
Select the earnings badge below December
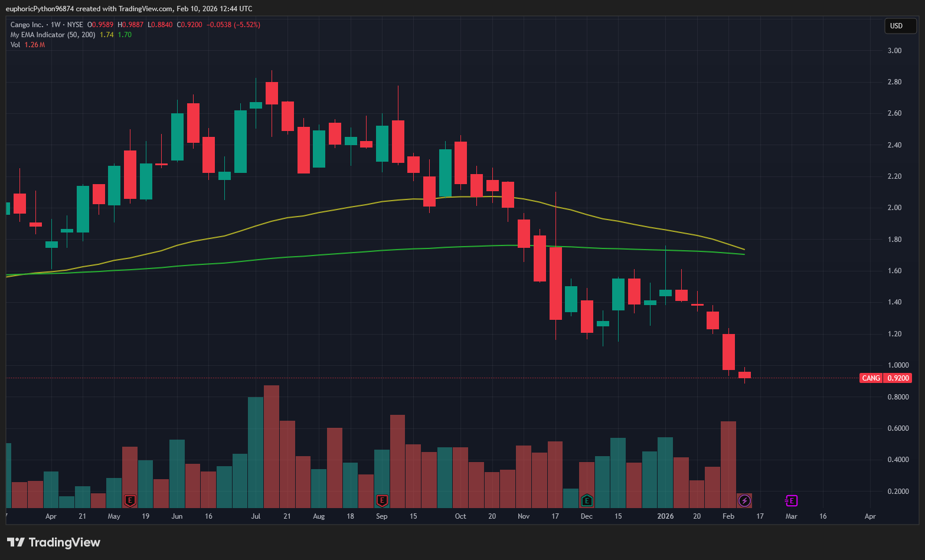coord(587,500)
